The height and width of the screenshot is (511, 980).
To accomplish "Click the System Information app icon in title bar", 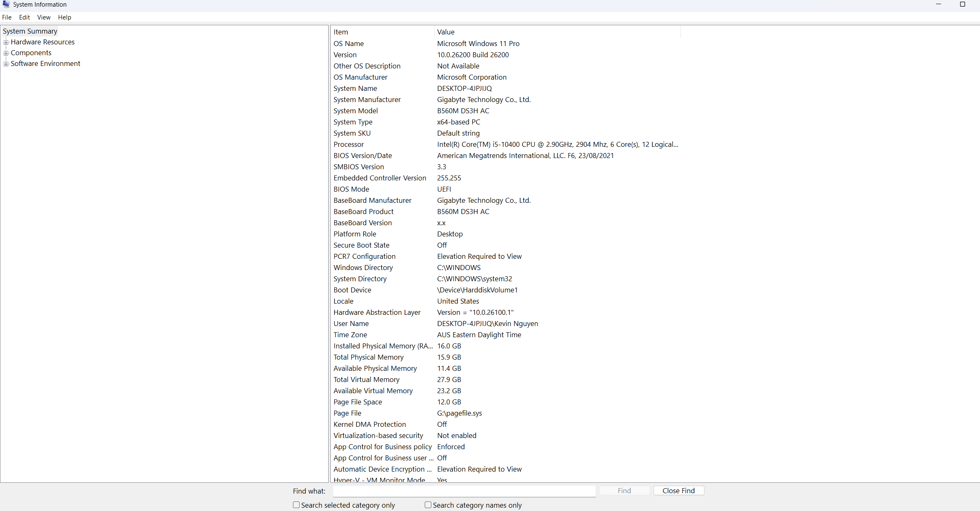I will coord(6,4).
